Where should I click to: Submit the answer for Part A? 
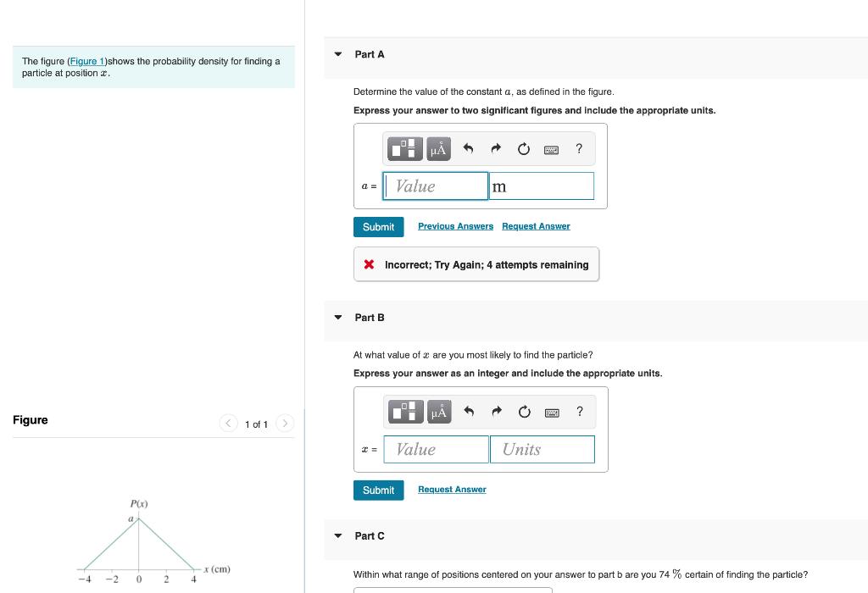(378, 227)
